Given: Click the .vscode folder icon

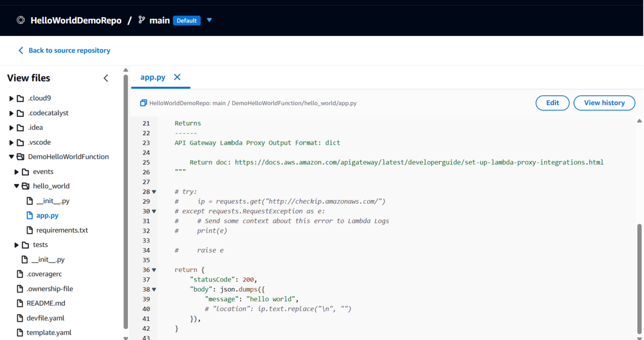Looking at the screenshot, I should coord(20,143).
